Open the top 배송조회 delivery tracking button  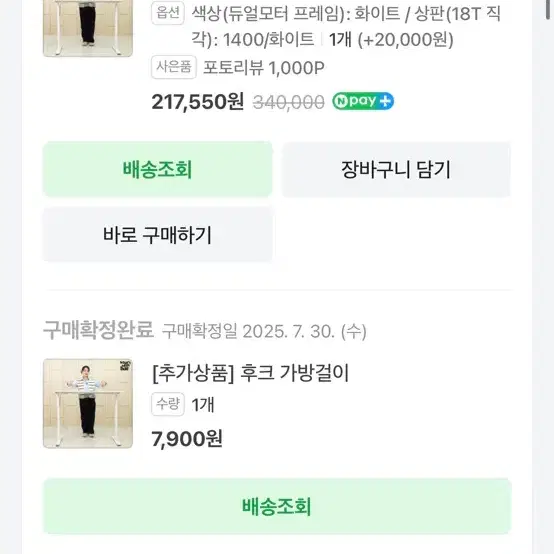(x=158, y=169)
